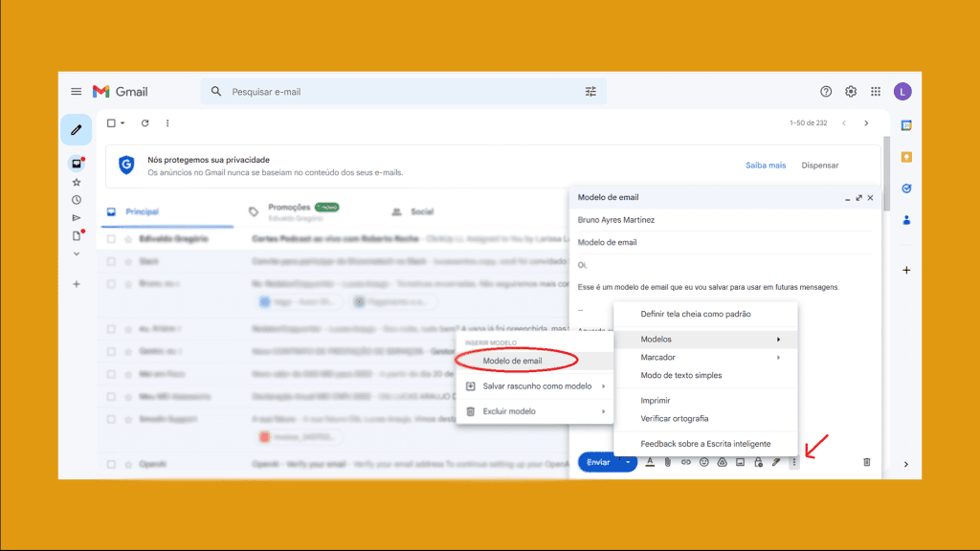Insert a photo with the image icon
980x551 pixels.
point(740,462)
